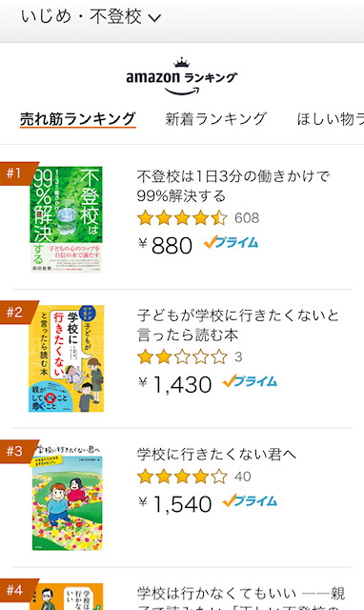Image resolution: width=364 pixels, height=610 pixels.
Task: Open title 不登校は1日3分の働きかけで99%解決する
Action: tap(233, 186)
